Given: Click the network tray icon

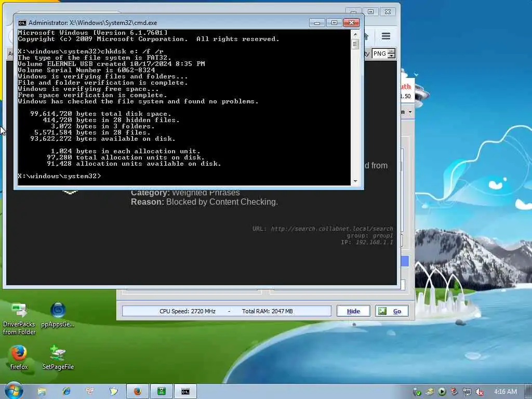Looking at the screenshot, I should point(467,392).
